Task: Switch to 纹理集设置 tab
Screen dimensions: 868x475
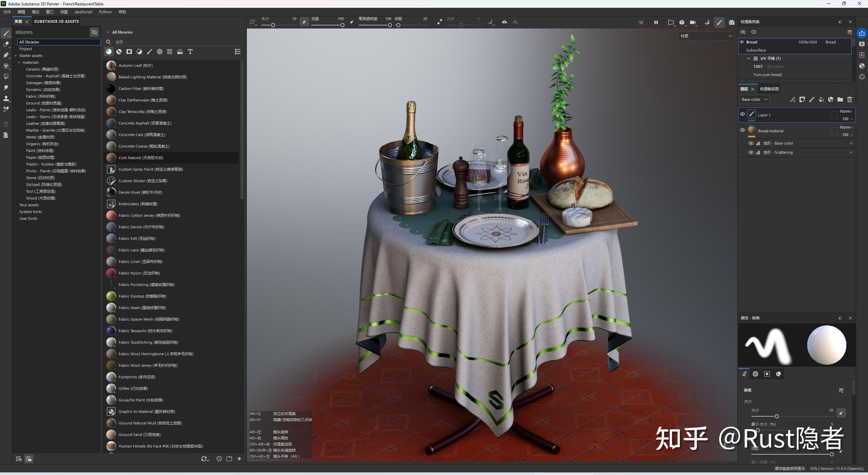Action: pyautogui.click(x=769, y=89)
